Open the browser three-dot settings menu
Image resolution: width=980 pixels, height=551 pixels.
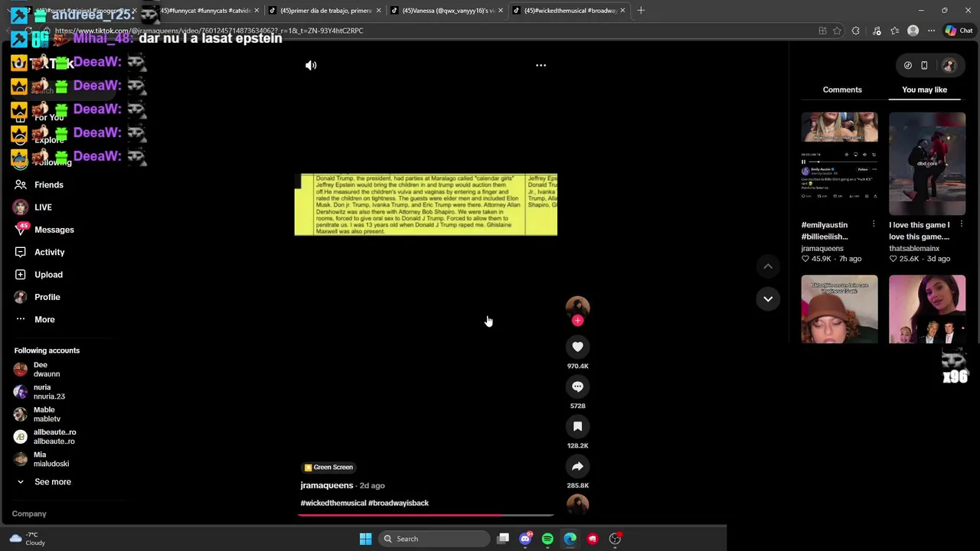click(931, 31)
